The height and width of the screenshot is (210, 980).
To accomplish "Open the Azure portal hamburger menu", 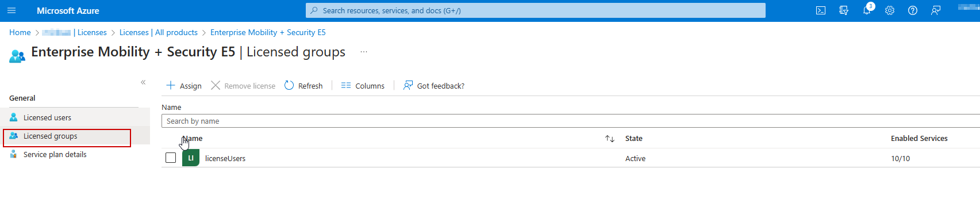I will point(11,10).
